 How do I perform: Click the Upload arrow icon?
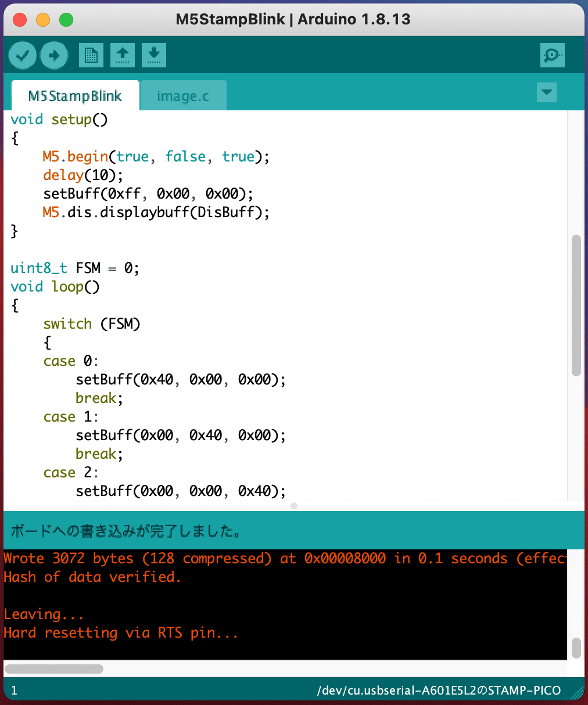(54, 56)
